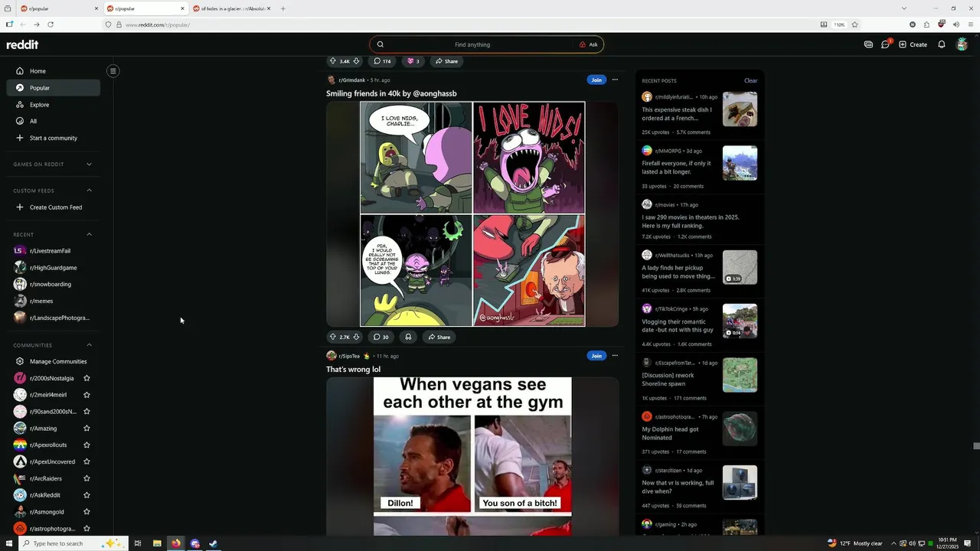Screen dimensions: 980x551
Task: Open the list all tabs dropdown
Action: pyautogui.click(x=903, y=8)
